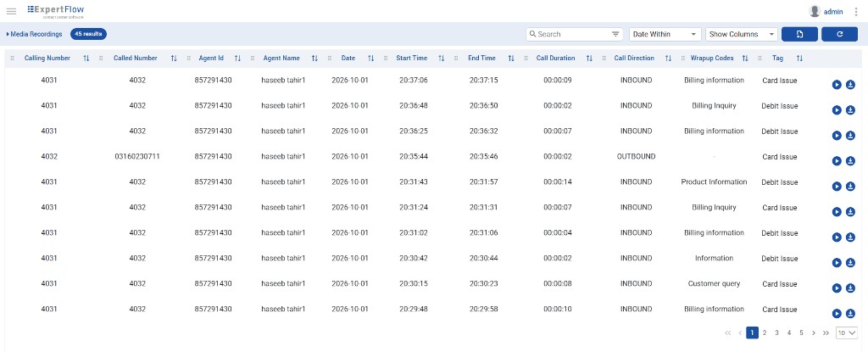This screenshot has width=868, height=352.
Task: Play the recording started at 20:31:24
Action: [837, 212]
